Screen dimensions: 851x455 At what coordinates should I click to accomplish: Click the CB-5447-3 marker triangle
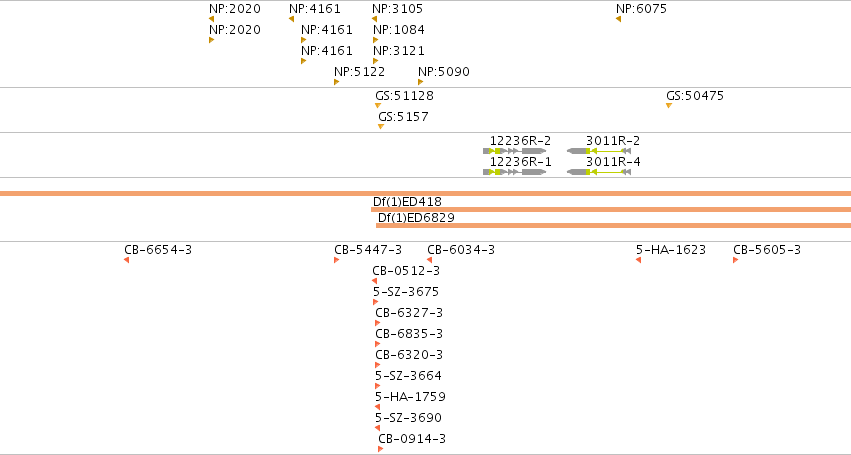336,260
